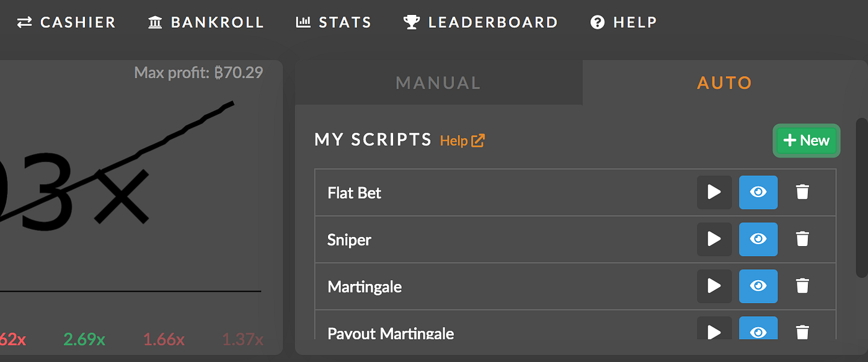Open the external Help link icon
The image size is (868, 362).
pyautogui.click(x=477, y=141)
